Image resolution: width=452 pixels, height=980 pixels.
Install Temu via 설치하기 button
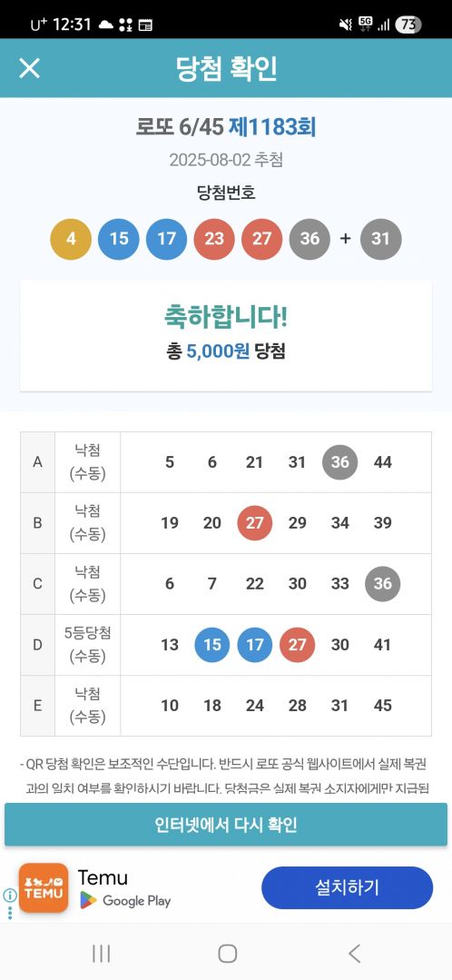point(347,887)
